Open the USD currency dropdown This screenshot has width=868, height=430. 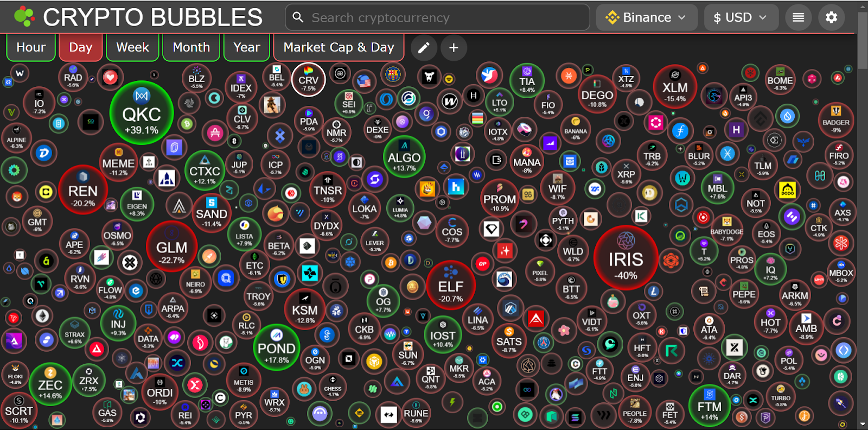click(741, 17)
